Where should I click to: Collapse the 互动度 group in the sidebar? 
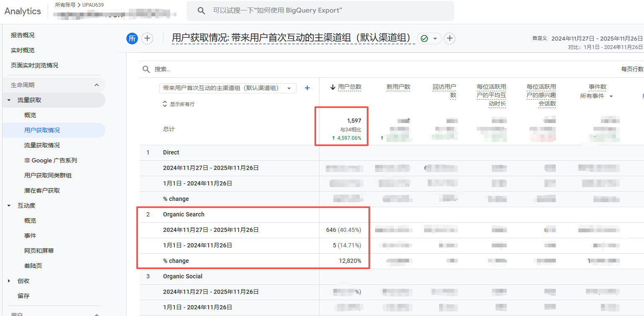pyautogui.click(x=9, y=206)
